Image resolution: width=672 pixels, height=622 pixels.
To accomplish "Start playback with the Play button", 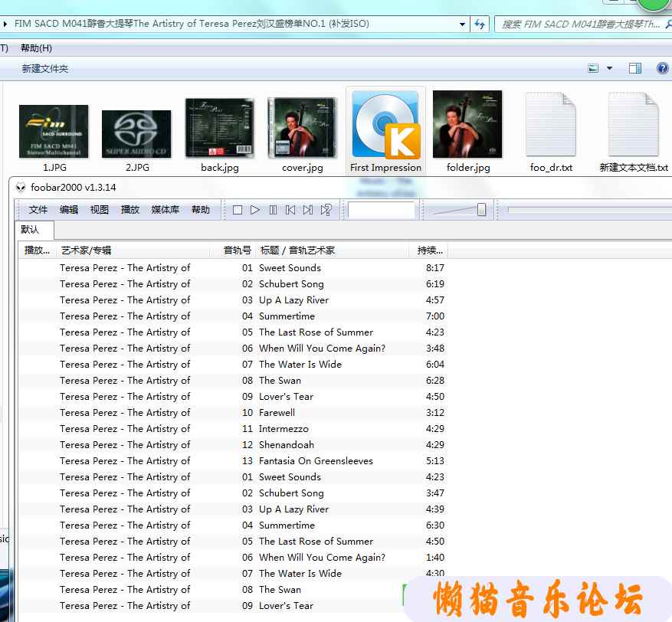I will click(255, 210).
